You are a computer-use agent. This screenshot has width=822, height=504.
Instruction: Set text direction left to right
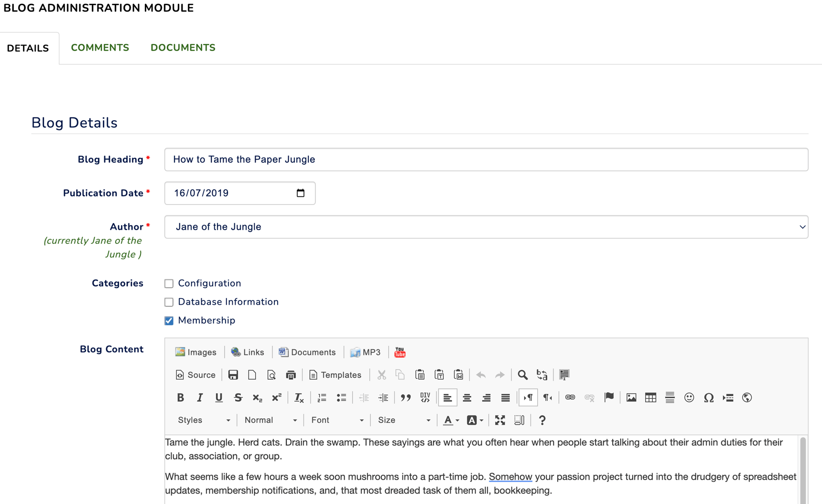pyautogui.click(x=528, y=397)
